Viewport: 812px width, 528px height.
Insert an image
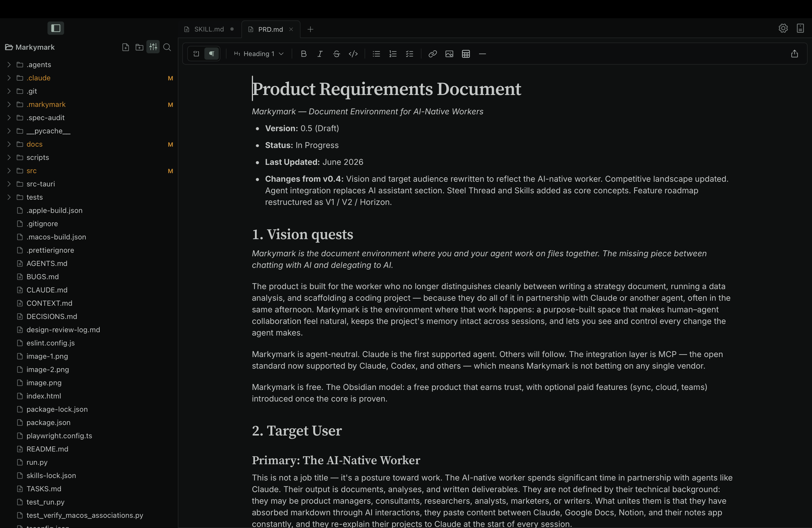click(x=449, y=54)
